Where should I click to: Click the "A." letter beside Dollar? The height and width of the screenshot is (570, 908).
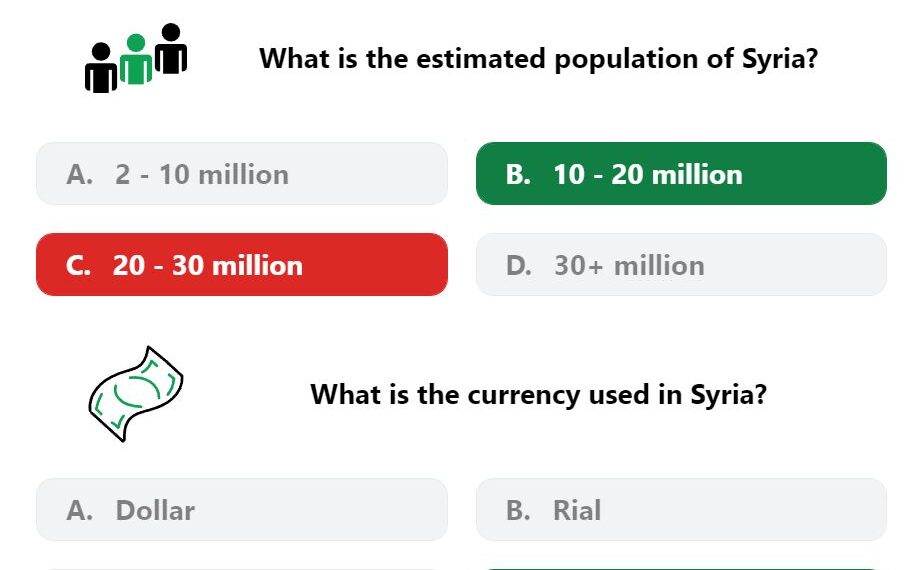[79, 510]
